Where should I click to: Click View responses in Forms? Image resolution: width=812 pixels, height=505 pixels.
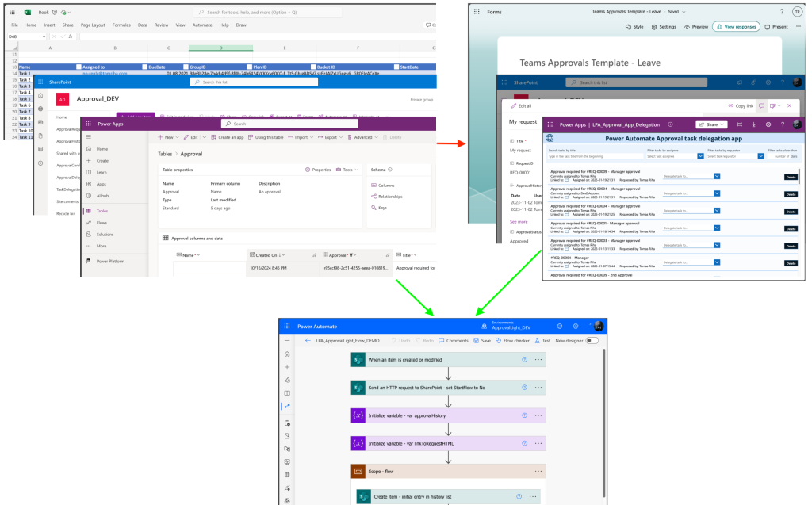[x=736, y=26]
